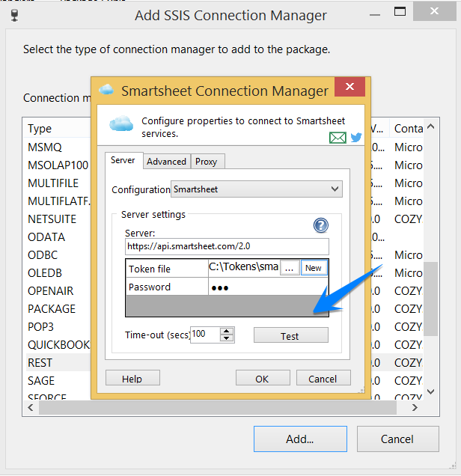Open the Configuration Smartsheet dropdown
This screenshot has height=476, width=461.
(257, 189)
